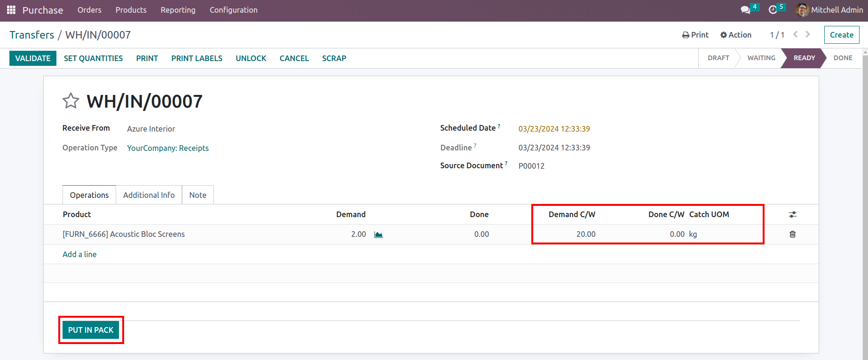Click Add a line link
The width and height of the screenshot is (868, 360).
click(x=79, y=254)
